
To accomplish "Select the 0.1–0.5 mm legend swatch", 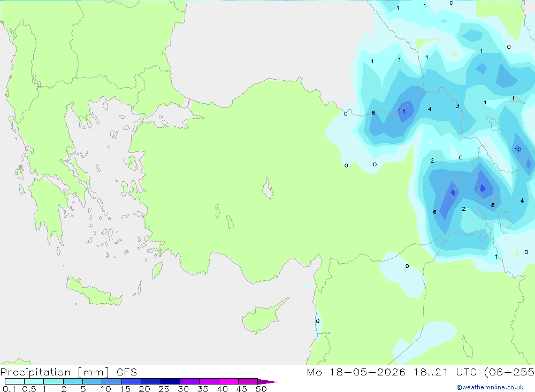I will 14,381.
